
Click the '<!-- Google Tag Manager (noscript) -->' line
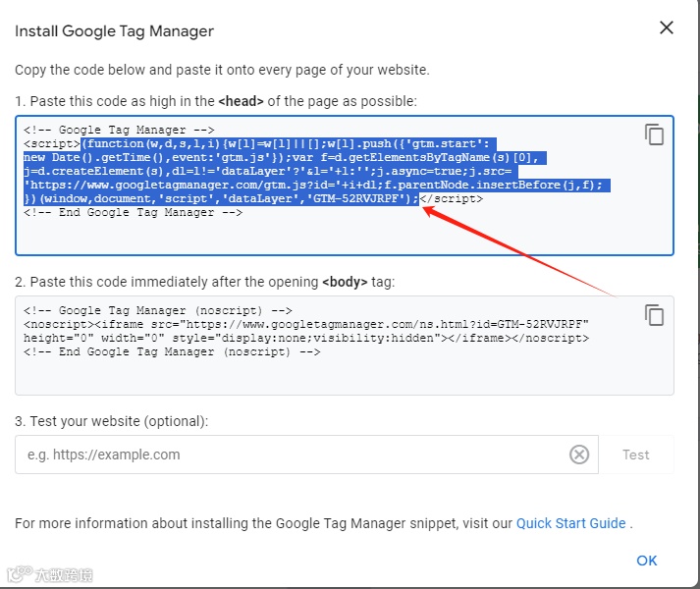[158, 310]
